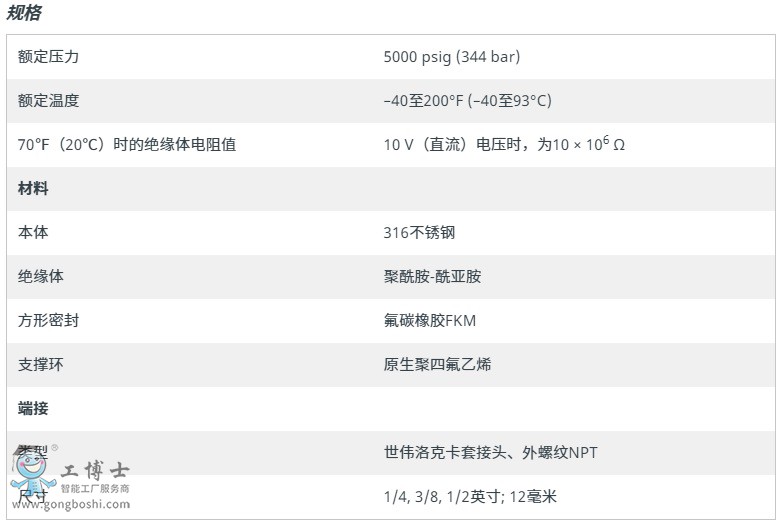
Task: Select the 额定压力 row label
Action: [x=48, y=57]
